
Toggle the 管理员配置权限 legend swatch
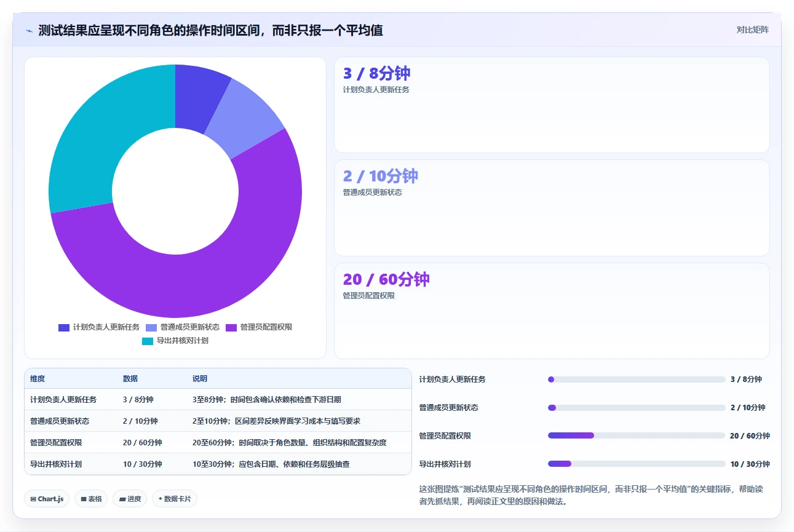(231, 327)
